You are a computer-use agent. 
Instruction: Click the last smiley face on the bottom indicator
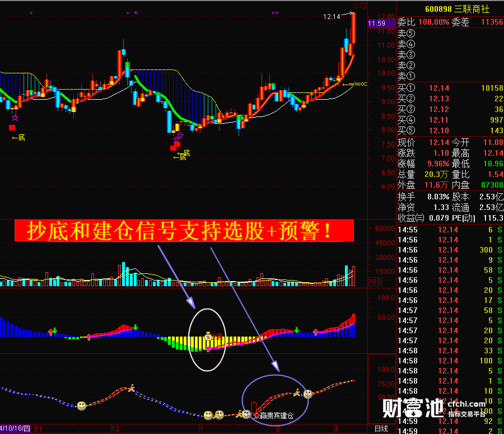(308, 394)
